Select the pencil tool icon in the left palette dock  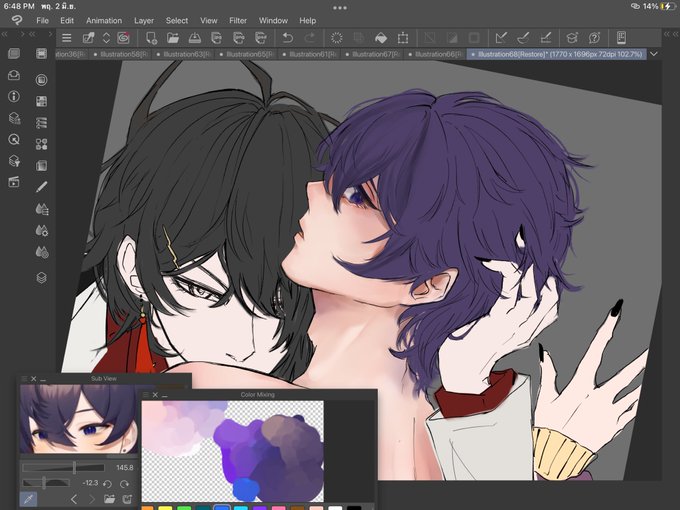pyautogui.click(x=42, y=187)
